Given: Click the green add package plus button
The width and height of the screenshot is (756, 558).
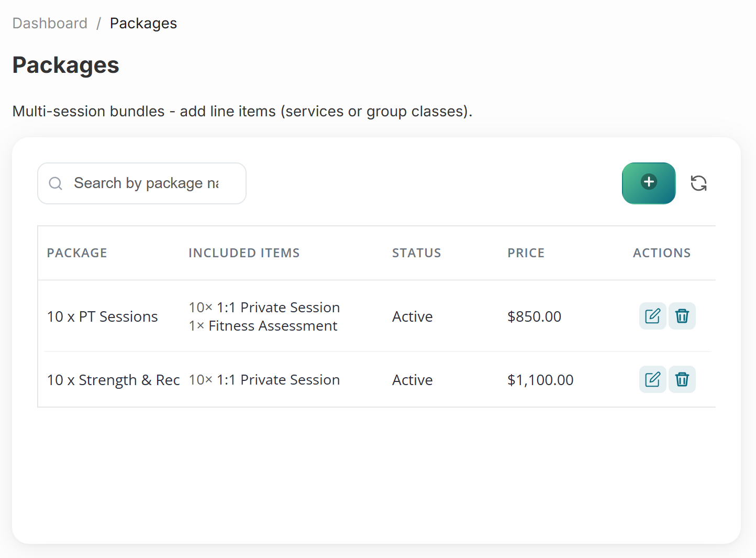Looking at the screenshot, I should 649,183.
